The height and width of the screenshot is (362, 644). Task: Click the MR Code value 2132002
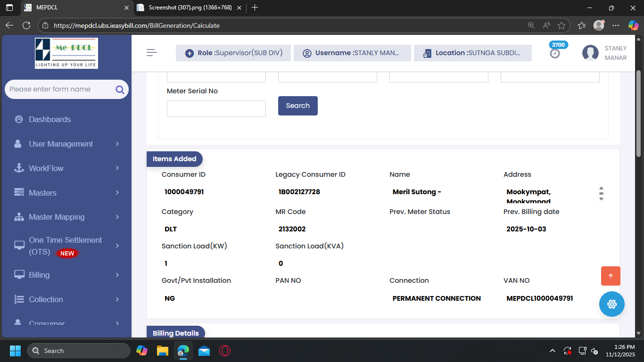click(x=292, y=229)
